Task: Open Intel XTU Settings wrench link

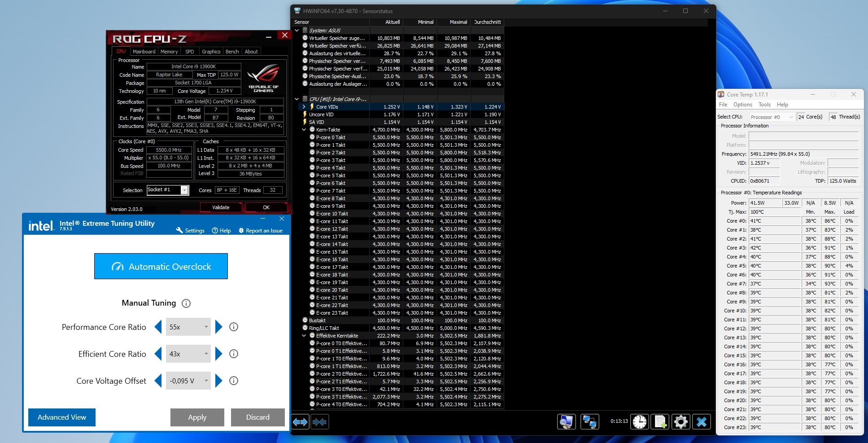Action: [x=190, y=231]
